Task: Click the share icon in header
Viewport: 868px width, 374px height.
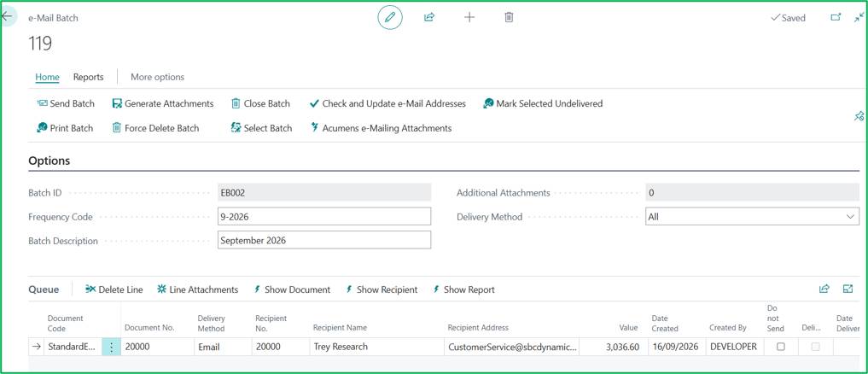Action: 429,17
